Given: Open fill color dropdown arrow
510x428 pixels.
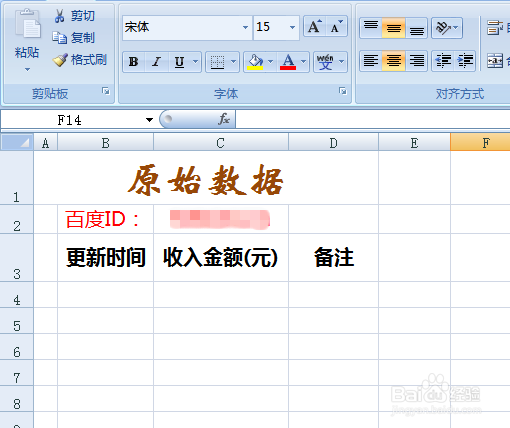Looking at the screenshot, I should pos(270,62).
